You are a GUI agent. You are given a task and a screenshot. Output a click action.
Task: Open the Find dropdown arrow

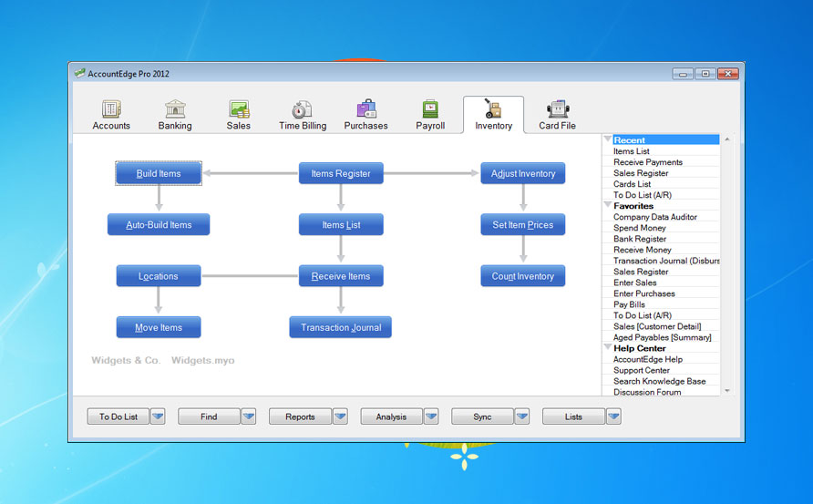pyautogui.click(x=248, y=417)
